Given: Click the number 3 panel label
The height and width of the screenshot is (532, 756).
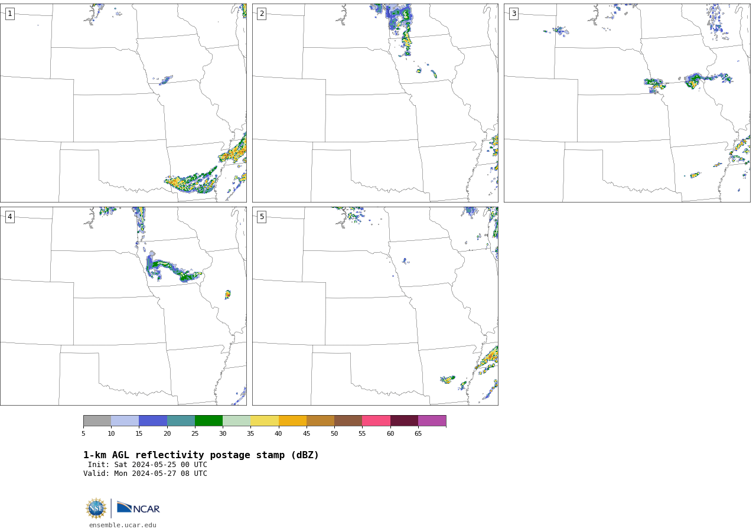Looking at the screenshot, I should [x=514, y=14].
